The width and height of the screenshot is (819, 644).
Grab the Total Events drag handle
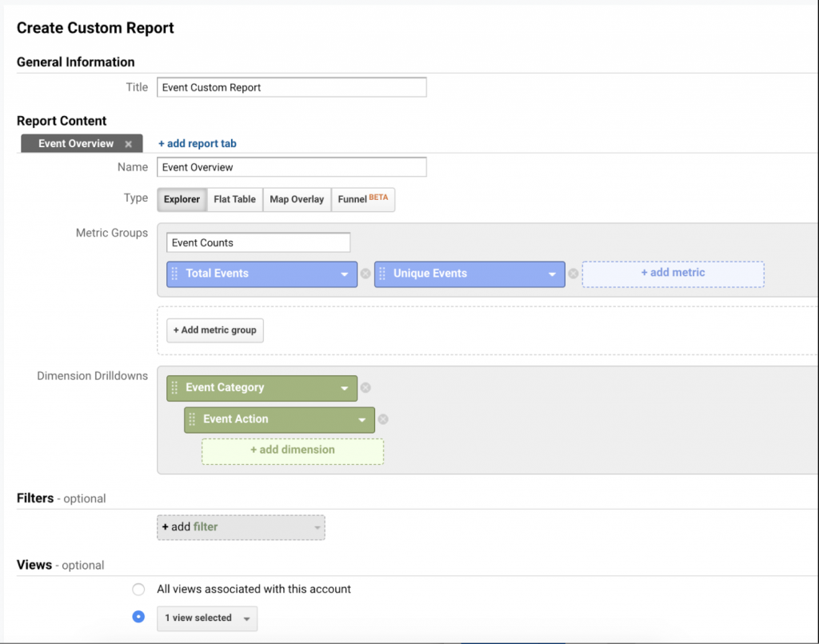[x=175, y=274]
